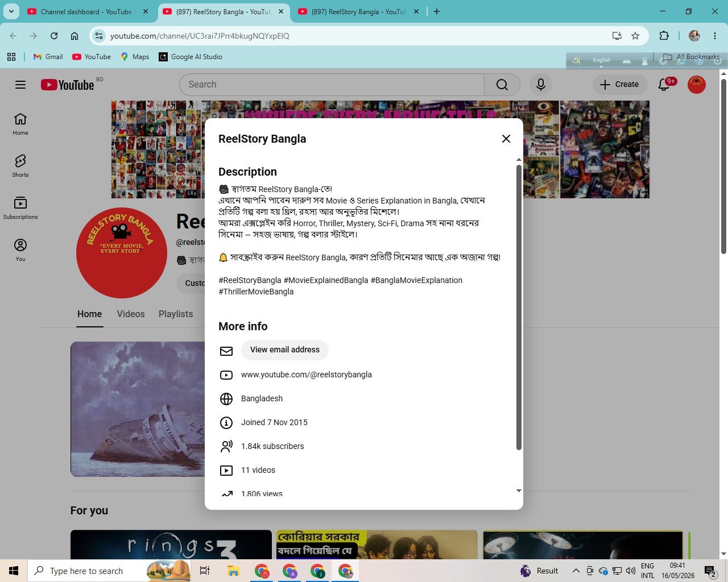Viewport: 728px width, 582px height.
Task: Show hidden system tray icons
Action: [576, 571]
